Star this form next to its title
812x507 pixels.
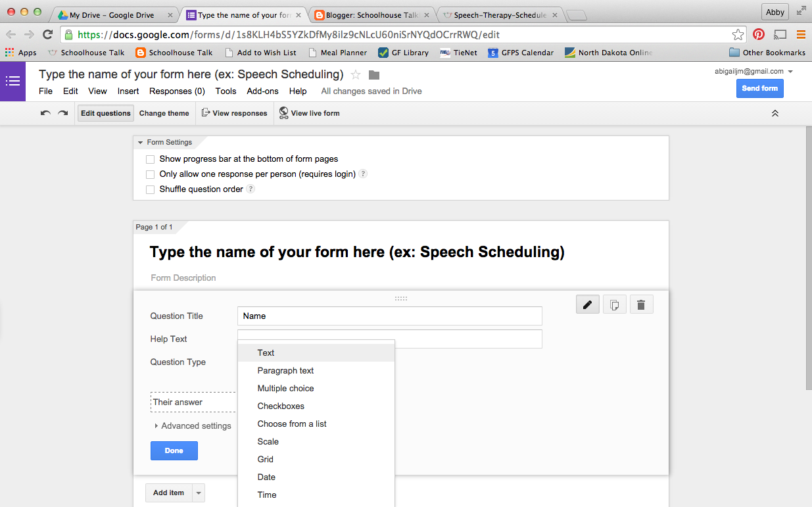pos(356,74)
